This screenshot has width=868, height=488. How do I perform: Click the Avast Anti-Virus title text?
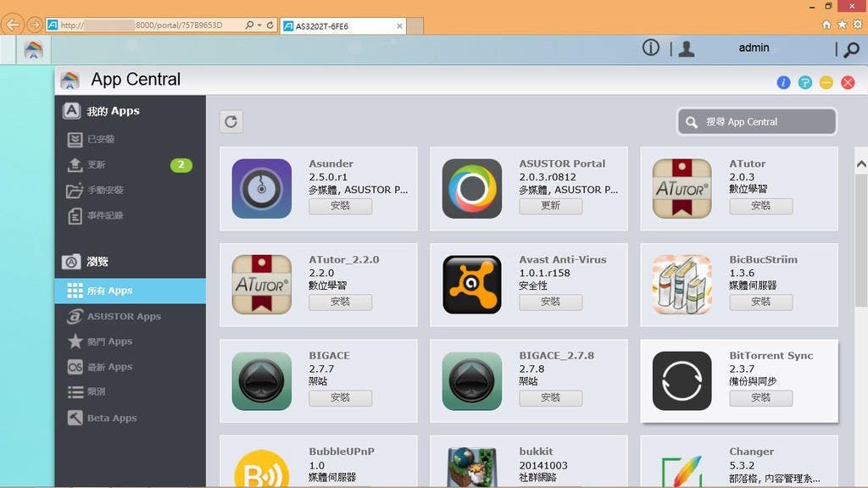pyautogui.click(x=563, y=259)
